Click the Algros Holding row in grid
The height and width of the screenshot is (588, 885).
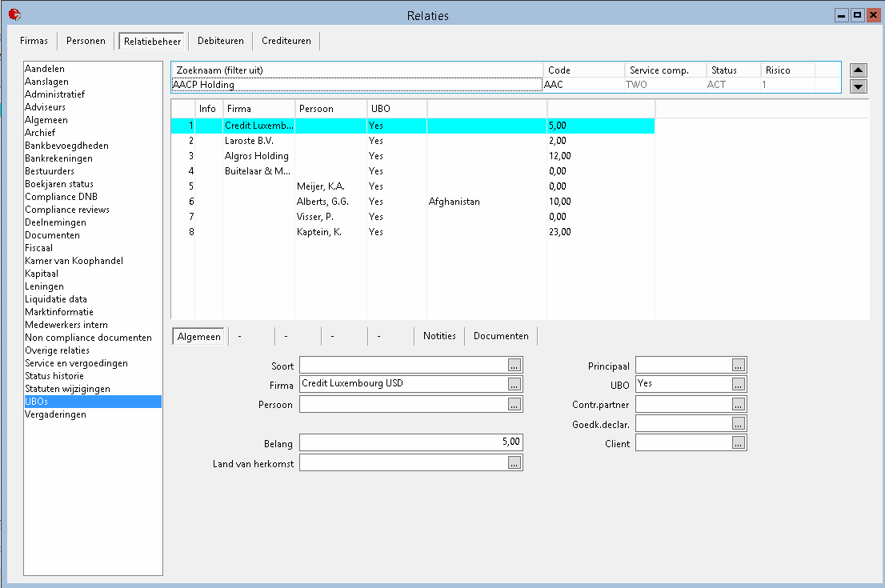coord(413,156)
